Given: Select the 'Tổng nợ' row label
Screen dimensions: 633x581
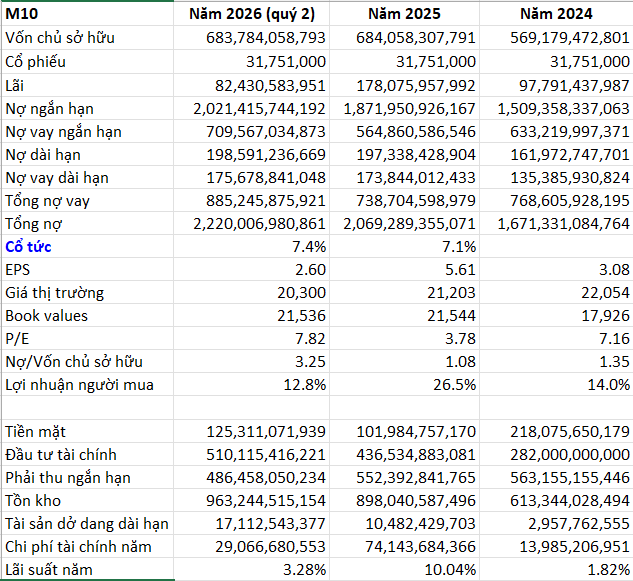Looking at the screenshot, I should coord(88,224).
